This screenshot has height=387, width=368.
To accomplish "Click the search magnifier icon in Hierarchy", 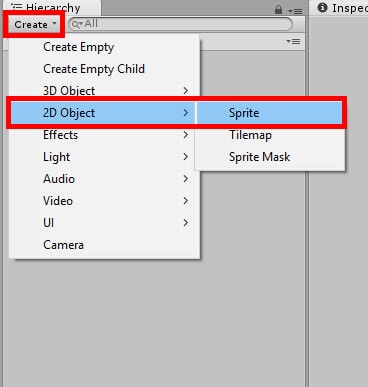I will (x=77, y=24).
